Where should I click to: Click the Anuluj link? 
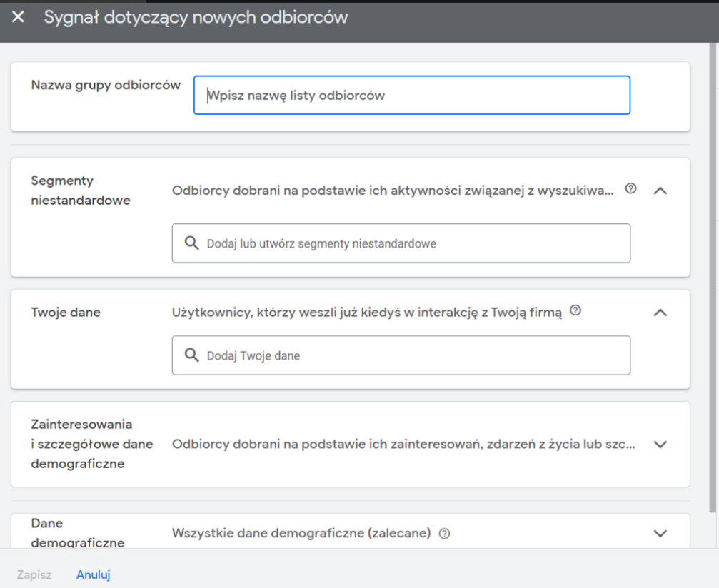[94, 574]
